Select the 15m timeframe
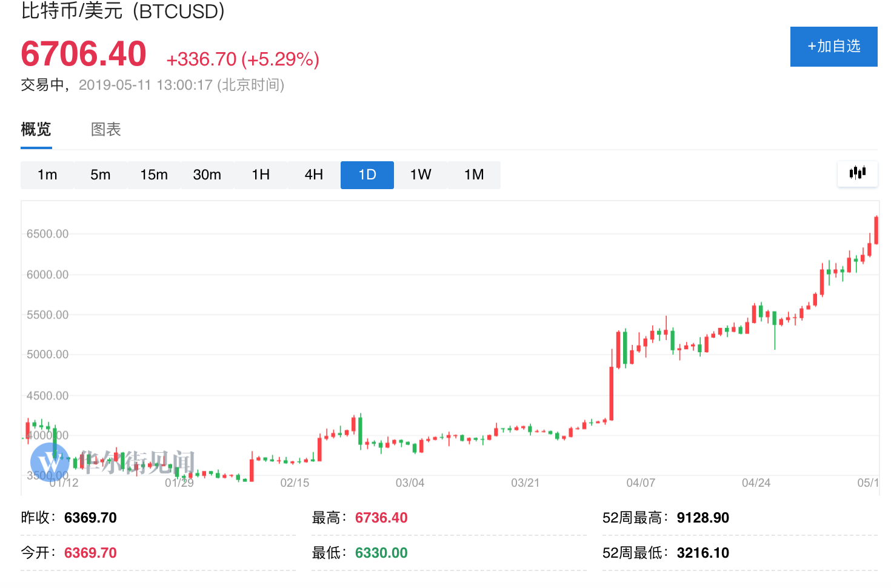 (x=154, y=175)
